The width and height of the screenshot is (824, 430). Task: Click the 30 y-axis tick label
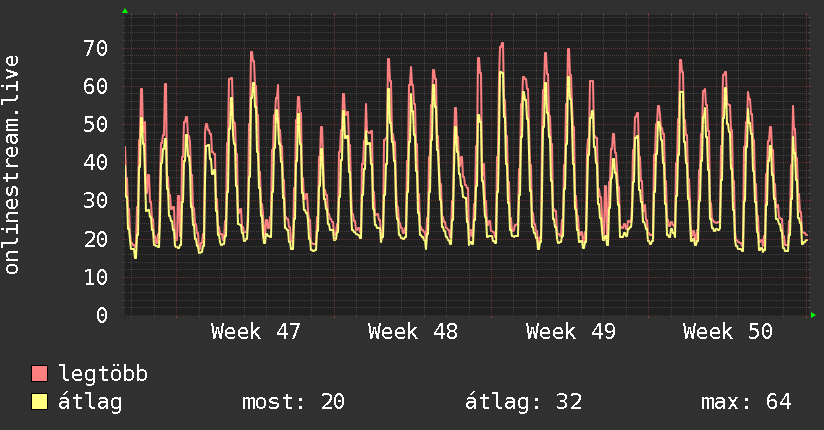[96, 201]
